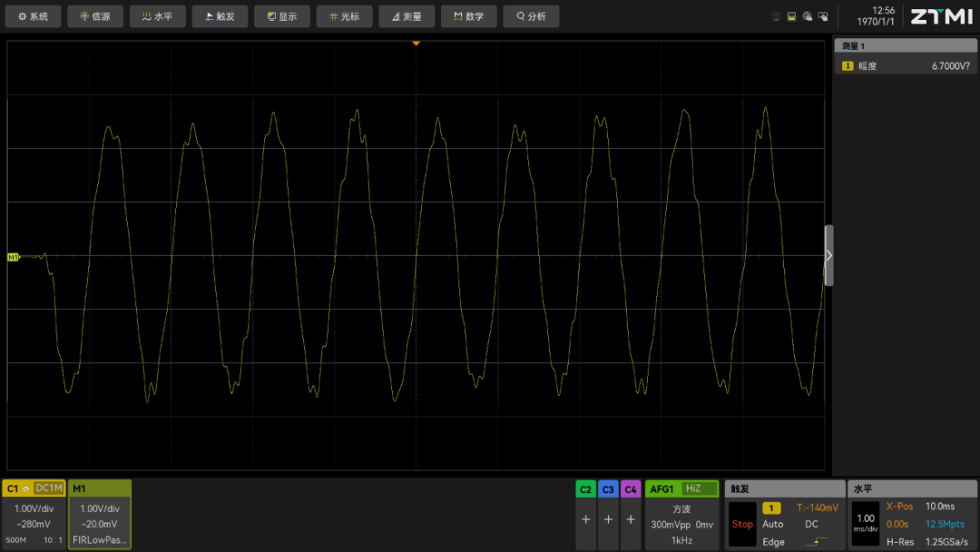Click trigger level T:-140mV

(x=818, y=508)
